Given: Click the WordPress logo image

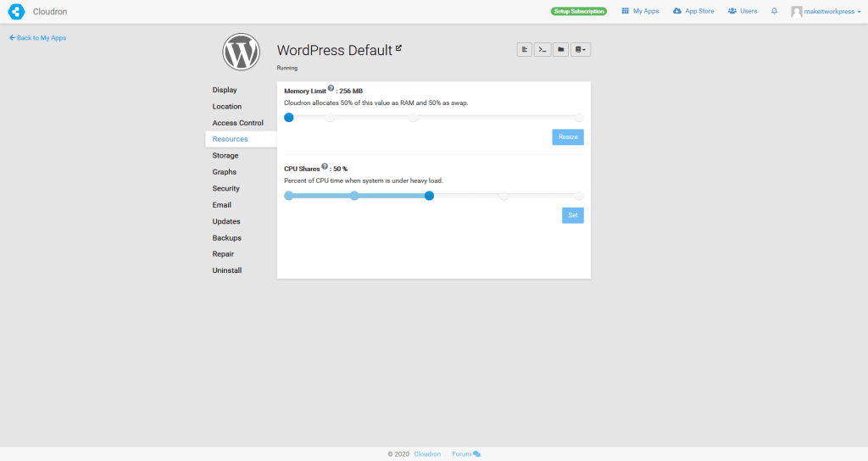Looking at the screenshot, I should coord(241,52).
